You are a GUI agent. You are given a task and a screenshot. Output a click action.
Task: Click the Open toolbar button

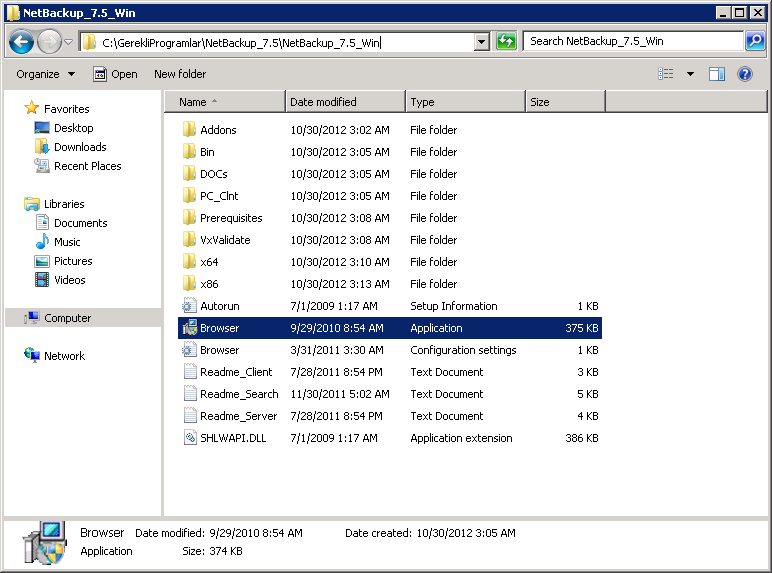pyautogui.click(x=116, y=74)
